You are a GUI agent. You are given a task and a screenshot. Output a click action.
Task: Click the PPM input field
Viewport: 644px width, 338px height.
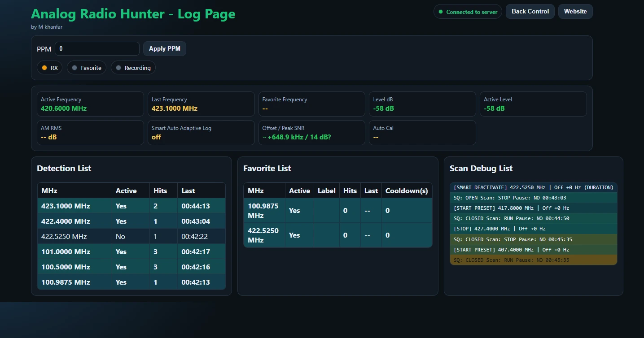tap(96, 48)
